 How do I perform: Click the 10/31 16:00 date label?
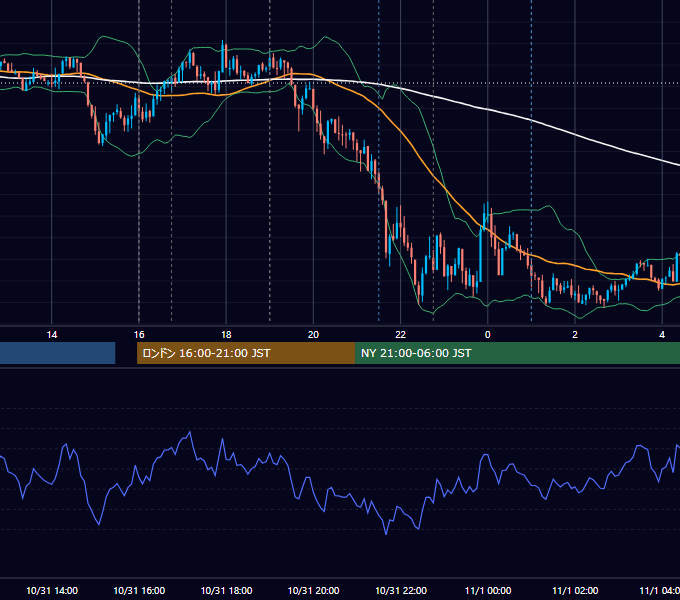click(139, 590)
